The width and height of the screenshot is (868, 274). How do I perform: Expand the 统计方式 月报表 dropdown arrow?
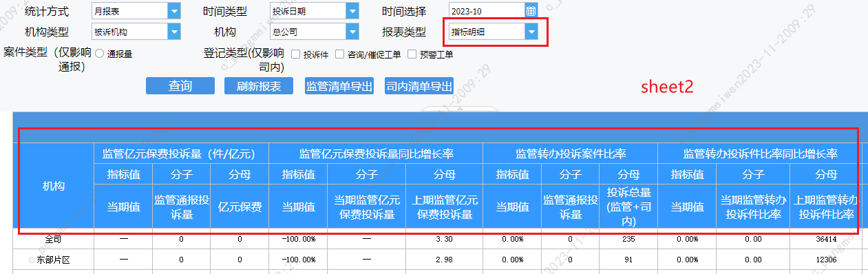coord(173,10)
